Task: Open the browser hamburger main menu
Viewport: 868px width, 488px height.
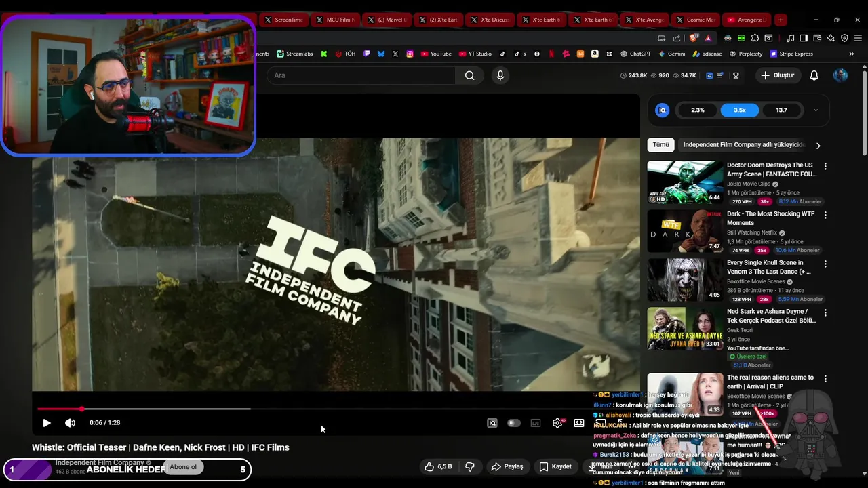Action: 858,38
